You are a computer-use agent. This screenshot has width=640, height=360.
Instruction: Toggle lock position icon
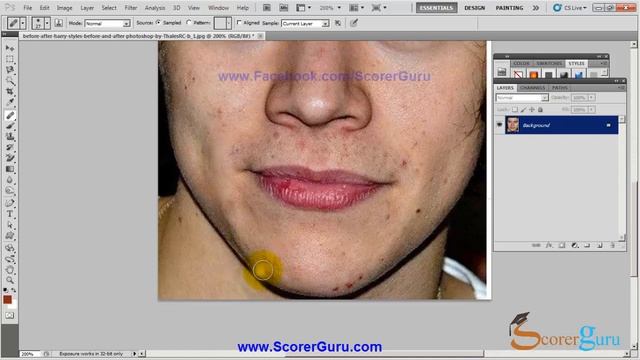pyautogui.click(x=532, y=109)
